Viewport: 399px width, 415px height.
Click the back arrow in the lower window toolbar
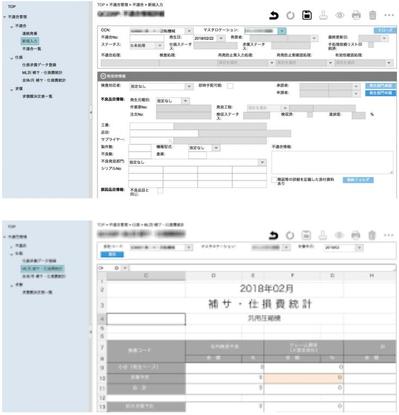273,236
